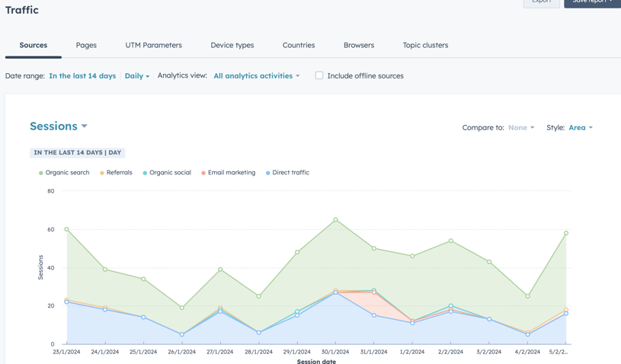The height and width of the screenshot is (364, 621).
Task: Toggle Organic social legend item
Action: coord(167,173)
